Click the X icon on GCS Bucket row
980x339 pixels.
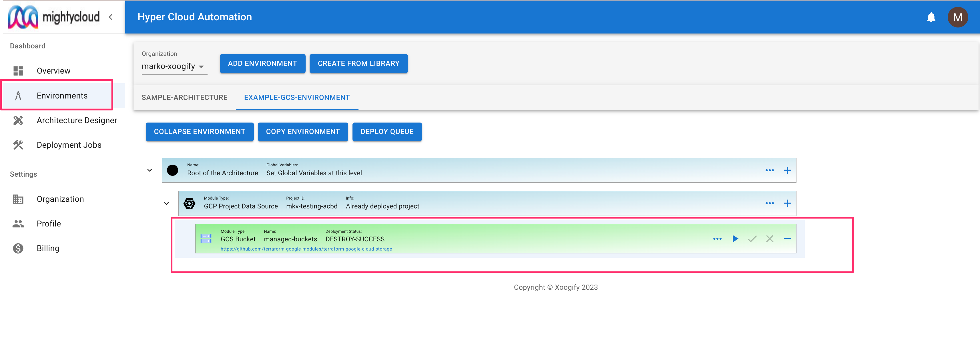770,239
